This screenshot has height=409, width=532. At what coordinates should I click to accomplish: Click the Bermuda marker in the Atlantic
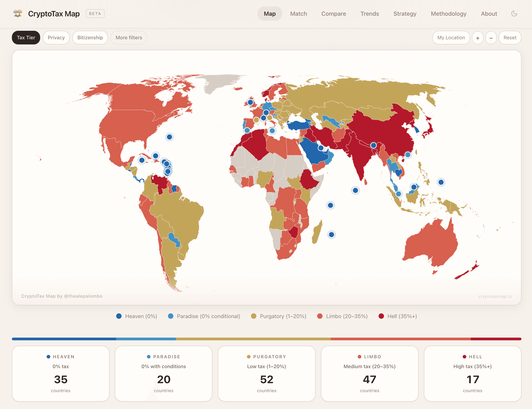tap(169, 137)
